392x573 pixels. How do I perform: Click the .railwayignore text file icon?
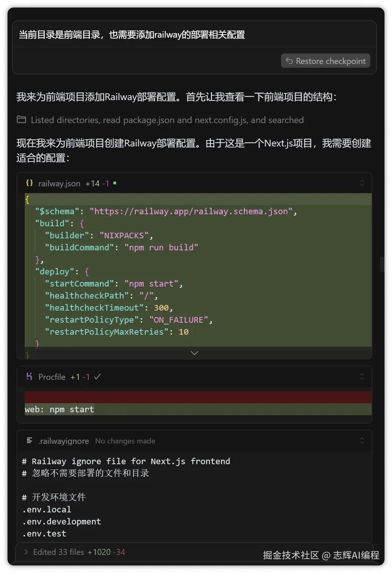[x=29, y=440]
